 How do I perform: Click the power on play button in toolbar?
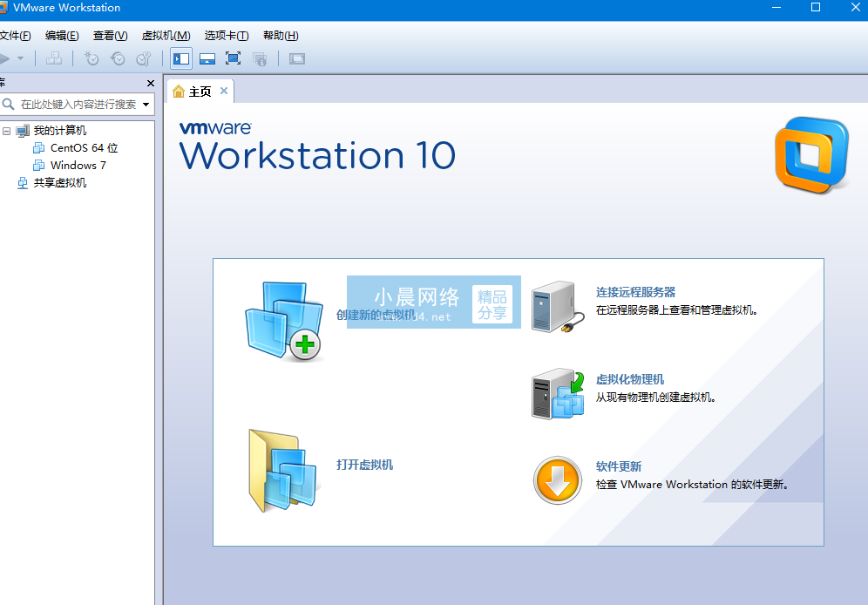(4, 58)
